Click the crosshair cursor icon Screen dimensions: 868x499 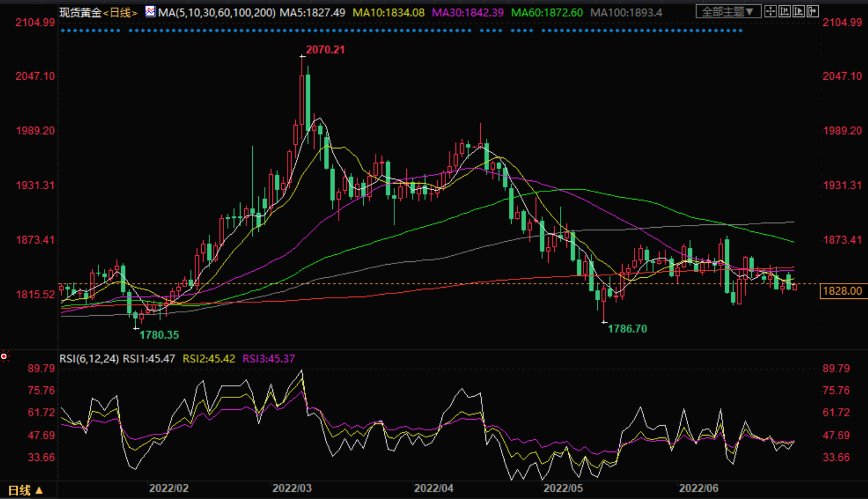(x=771, y=11)
